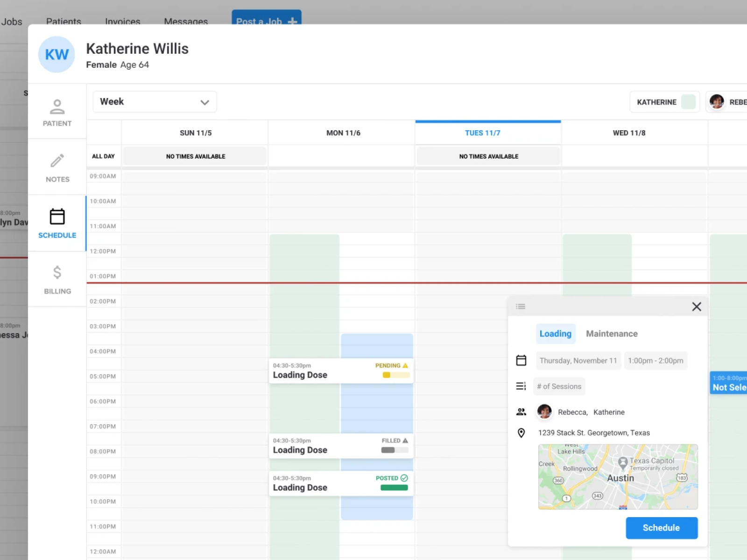The height and width of the screenshot is (560, 747).
Task: Click the Posted checkmark icon
Action: click(404, 478)
